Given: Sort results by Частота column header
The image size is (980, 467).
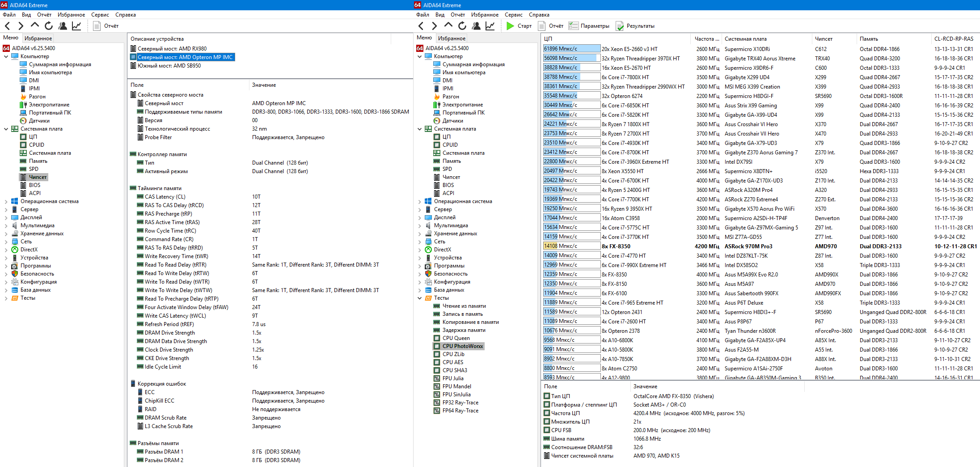Looking at the screenshot, I should tap(707, 39).
